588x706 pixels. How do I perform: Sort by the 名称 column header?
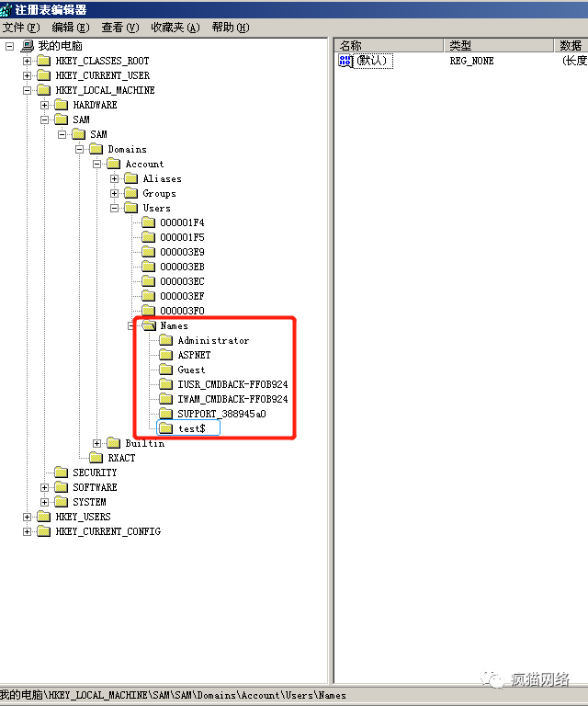click(x=390, y=45)
